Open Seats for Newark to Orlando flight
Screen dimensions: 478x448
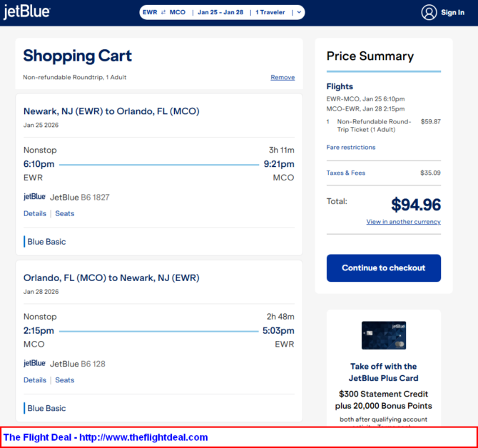(x=64, y=213)
